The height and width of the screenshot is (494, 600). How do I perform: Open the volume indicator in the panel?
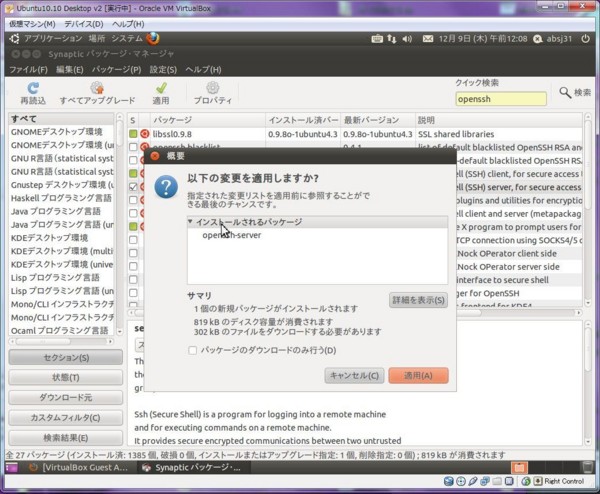click(x=407, y=39)
